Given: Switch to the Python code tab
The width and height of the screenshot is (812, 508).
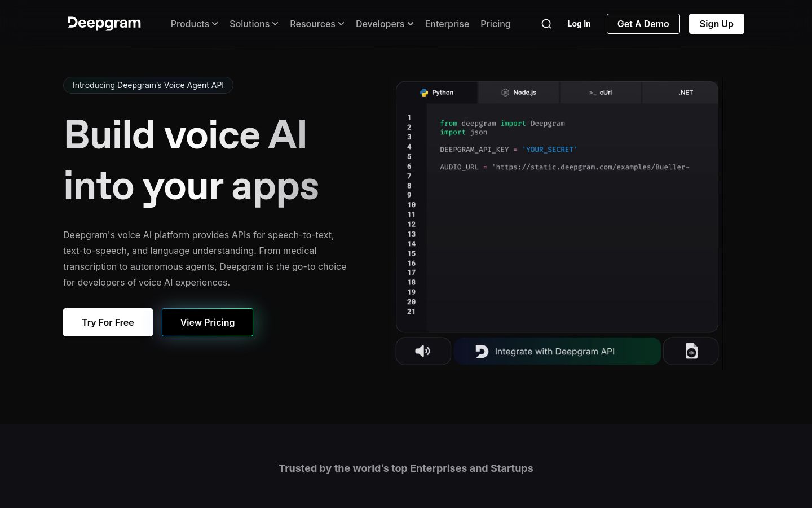Looking at the screenshot, I should coord(437,93).
